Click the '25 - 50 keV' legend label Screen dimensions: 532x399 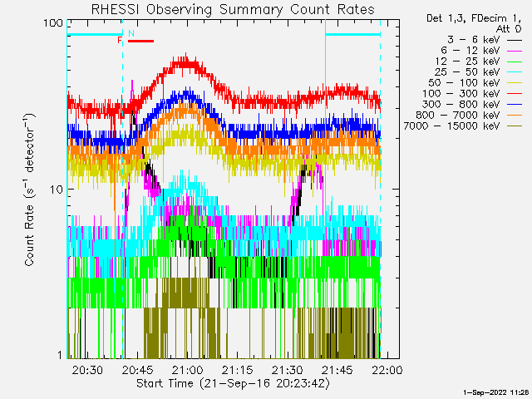[467, 72]
